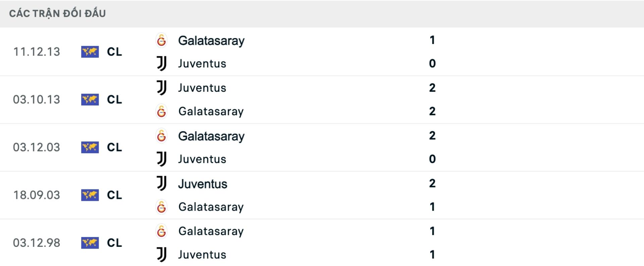This screenshot has width=644, height=266.
Task: Click the CL flag icon in the 03.12.03 row
Action: (90, 147)
